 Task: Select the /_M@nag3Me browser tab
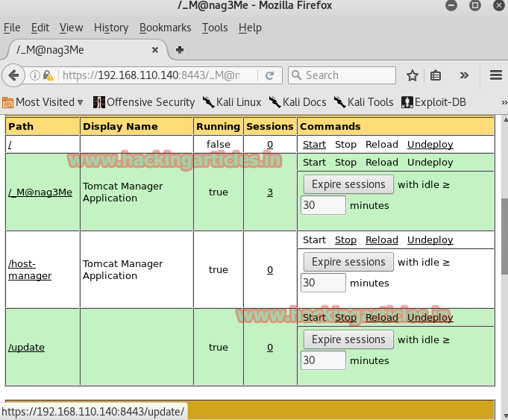(84, 50)
